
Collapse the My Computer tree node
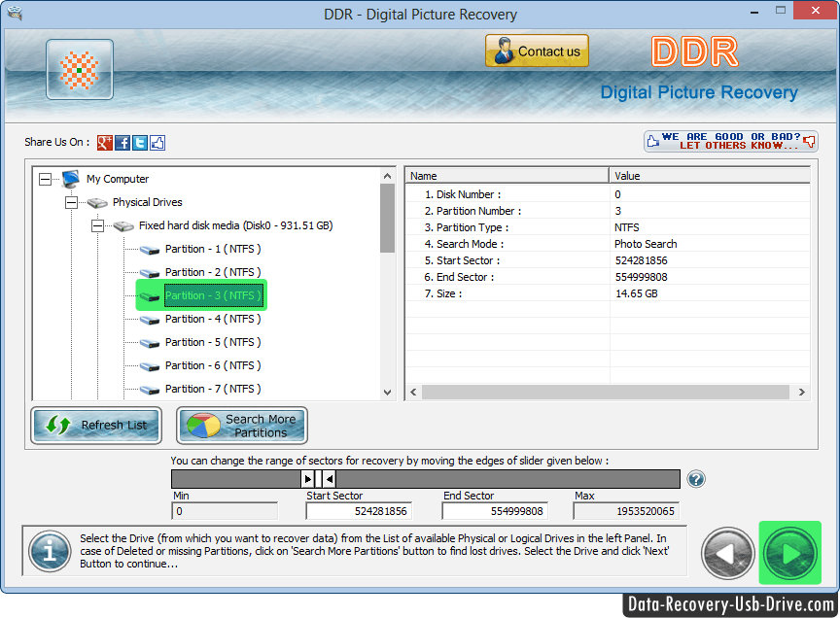46,180
